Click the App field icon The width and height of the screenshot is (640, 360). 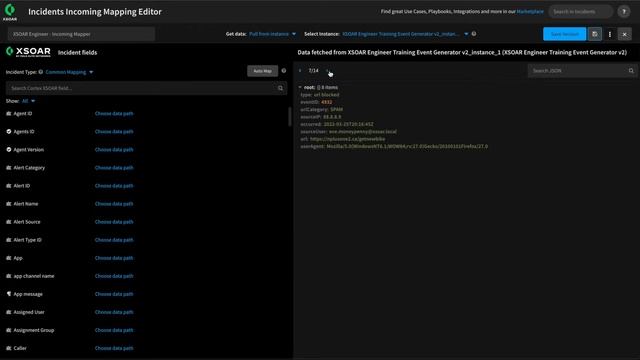pos(9,258)
